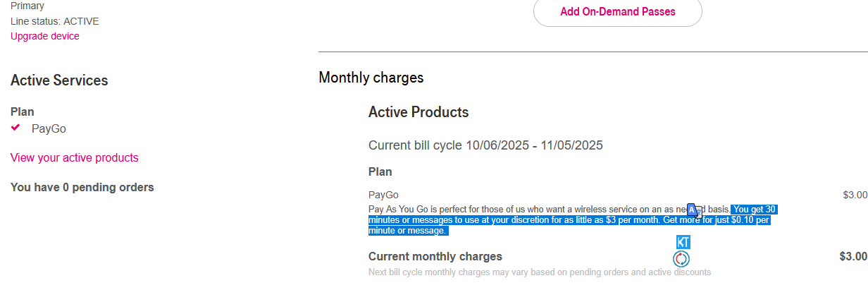Open the Upgrade device link
Viewport: 868px width, 302px height.
point(45,36)
